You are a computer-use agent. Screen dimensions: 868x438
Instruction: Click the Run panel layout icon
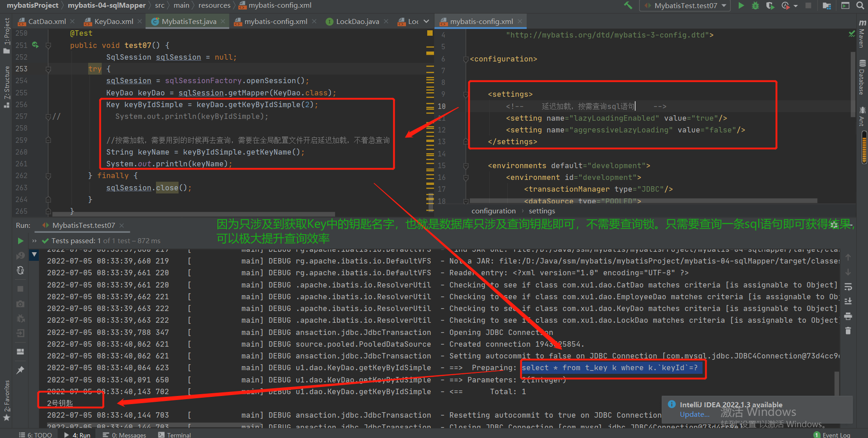(20, 352)
